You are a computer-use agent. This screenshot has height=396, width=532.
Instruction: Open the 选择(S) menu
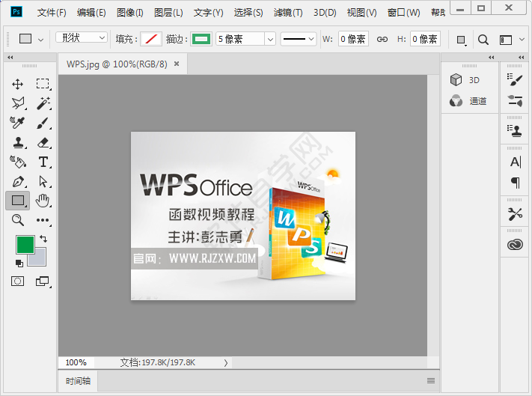(248, 13)
